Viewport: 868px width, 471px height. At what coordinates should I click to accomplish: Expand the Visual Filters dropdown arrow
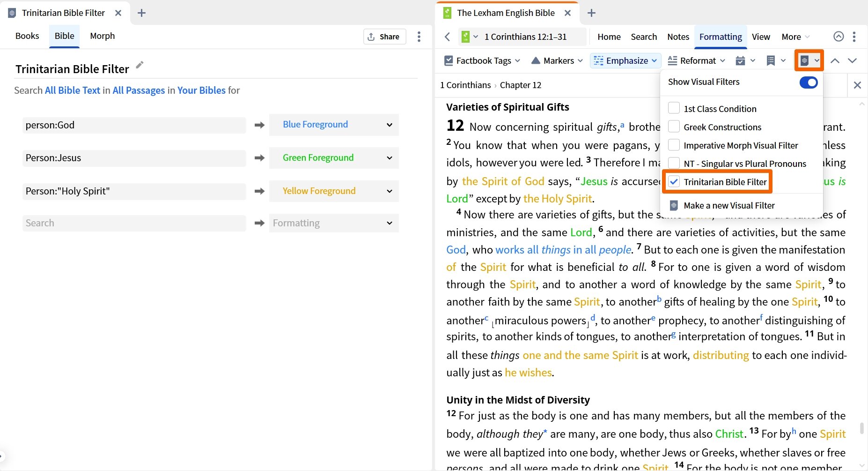pos(817,60)
